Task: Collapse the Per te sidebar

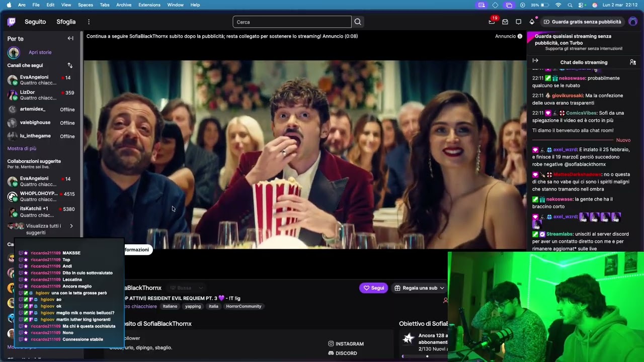Action: pyautogui.click(x=70, y=38)
